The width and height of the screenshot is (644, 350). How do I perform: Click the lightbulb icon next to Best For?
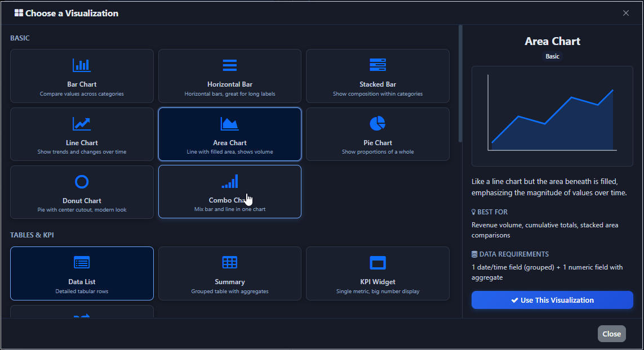473,212
